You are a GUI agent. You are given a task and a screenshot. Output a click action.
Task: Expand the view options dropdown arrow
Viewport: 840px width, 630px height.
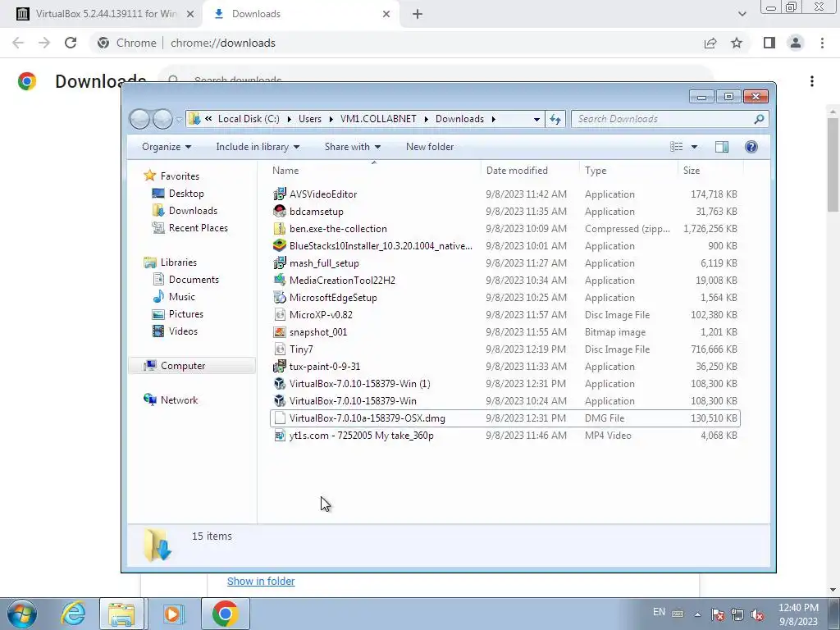click(x=694, y=147)
